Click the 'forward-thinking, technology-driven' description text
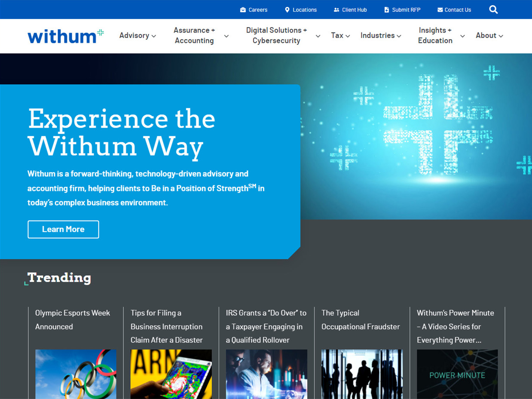532x399 pixels. tap(146, 188)
